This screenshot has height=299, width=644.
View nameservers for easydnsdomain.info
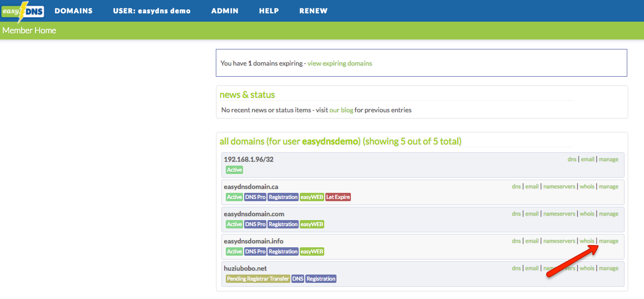tap(559, 241)
